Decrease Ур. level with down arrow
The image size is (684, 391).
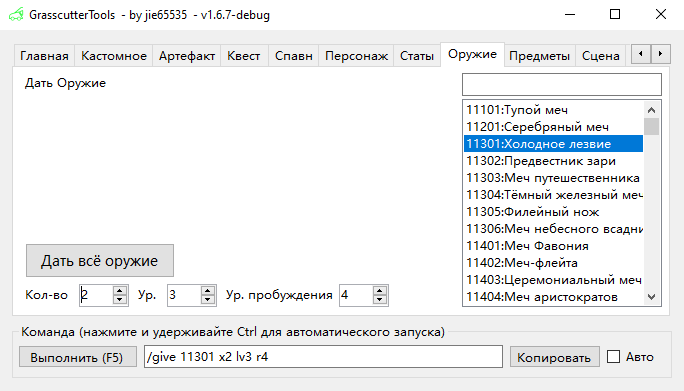click(x=208, y=300)
